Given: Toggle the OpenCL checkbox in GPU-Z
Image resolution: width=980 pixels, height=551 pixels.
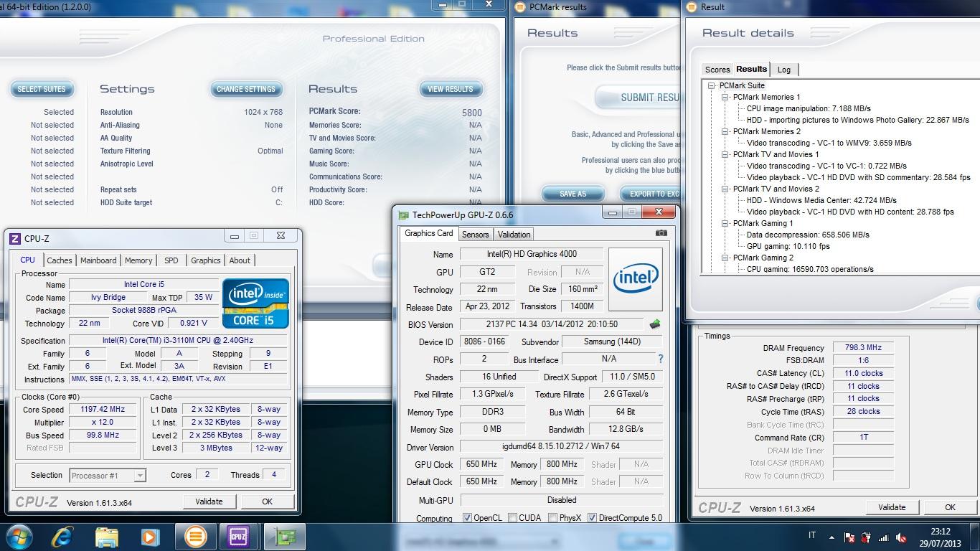Looking at the screenshot, I should (468, 518).
